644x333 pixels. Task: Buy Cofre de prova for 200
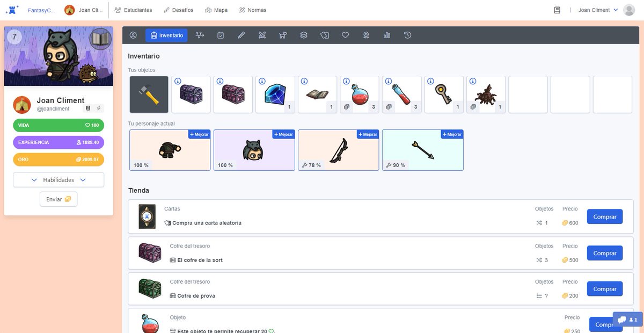click(x=605, y=289)
